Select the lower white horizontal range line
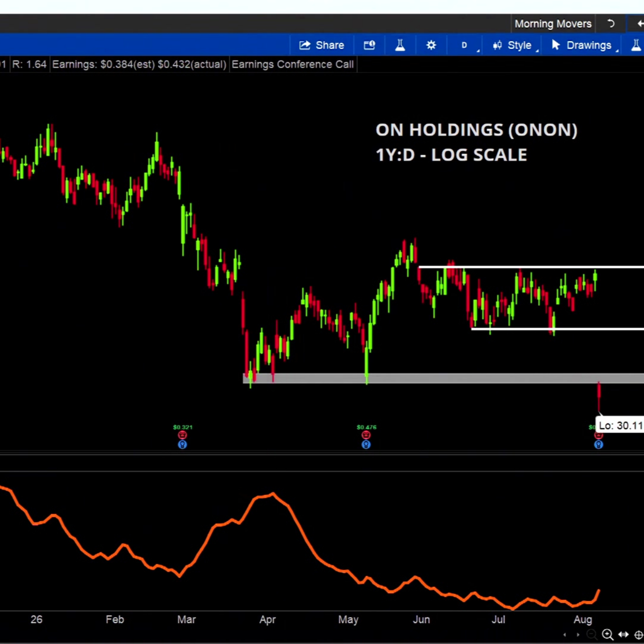Viewport: 644px width, 644px height. [x=557, y=329]
